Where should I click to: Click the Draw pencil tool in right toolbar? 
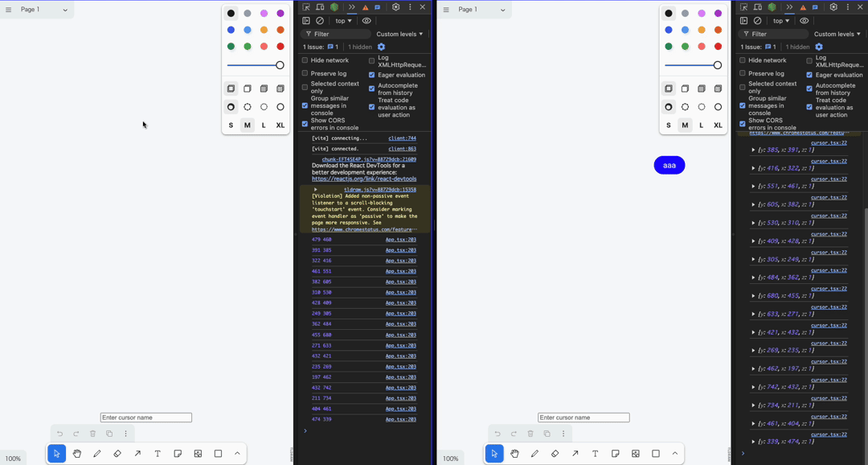point(534,454)
